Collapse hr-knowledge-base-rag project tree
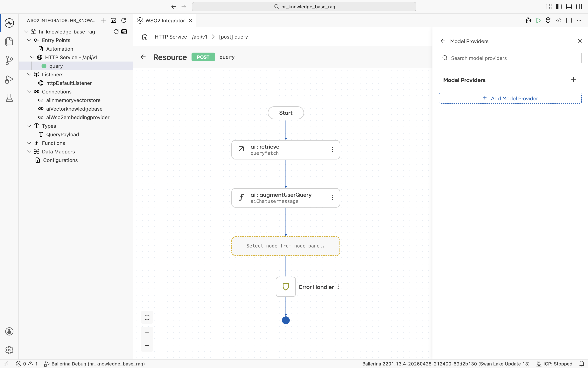Viewport: 588px width, 368px height. (x=26, y=32)
